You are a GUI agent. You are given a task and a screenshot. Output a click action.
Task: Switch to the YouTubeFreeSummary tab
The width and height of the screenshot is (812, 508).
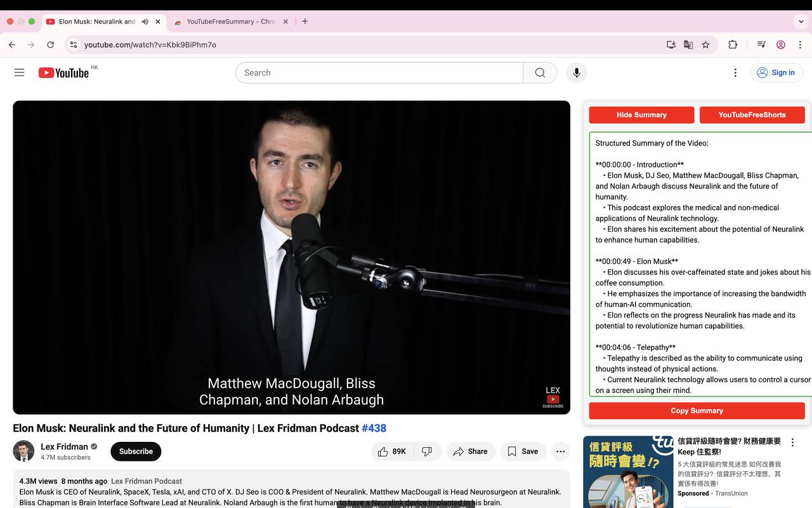pyautogui.click(x=230, y=22)
